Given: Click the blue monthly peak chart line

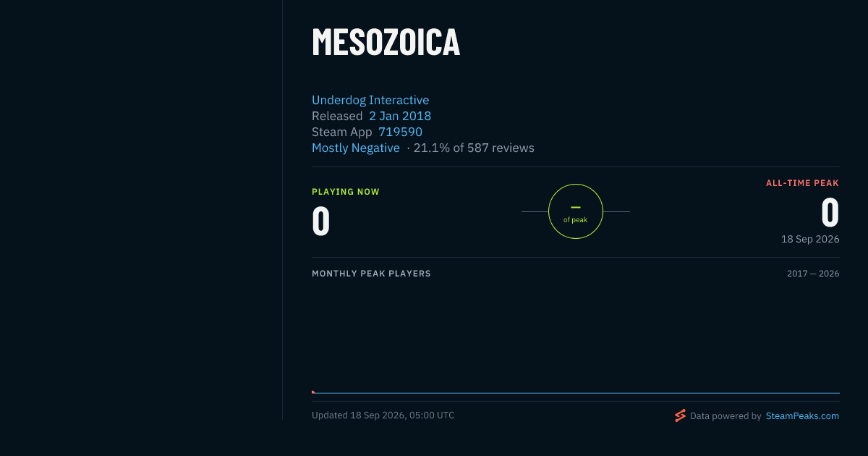Looking at the screenshot, I should tap(576, 393).
